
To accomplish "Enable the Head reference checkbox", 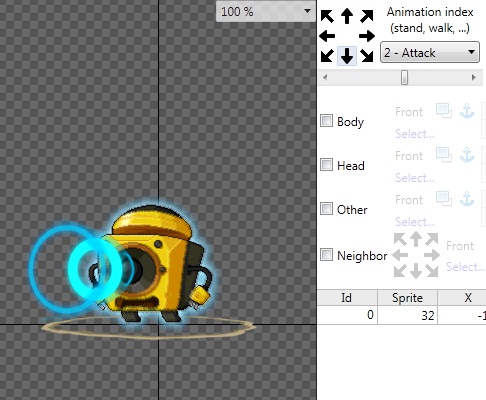I will click(326, 165).
